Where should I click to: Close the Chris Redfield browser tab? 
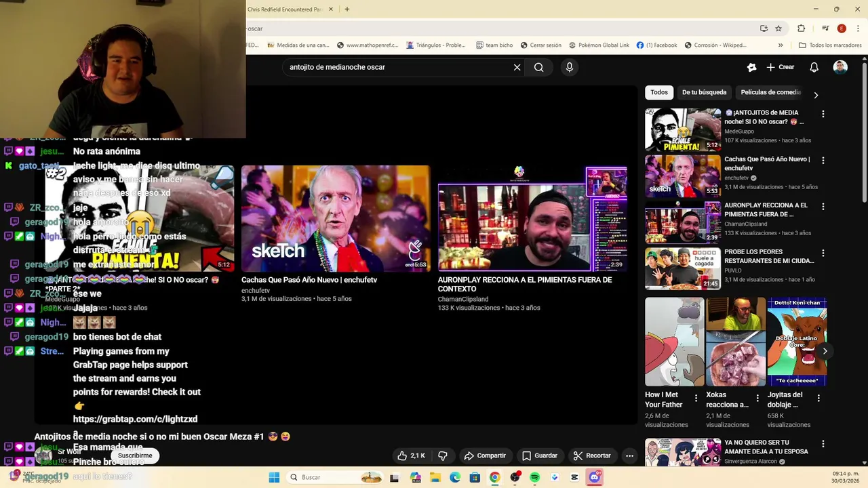coord(331,9)
